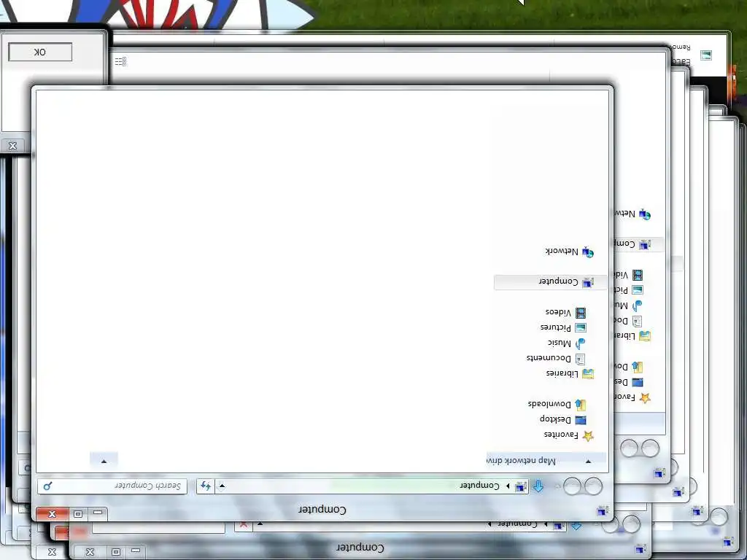
Task: Choose Network in front navigation pane
Action: pyautogui.click(x=562, y=252)
